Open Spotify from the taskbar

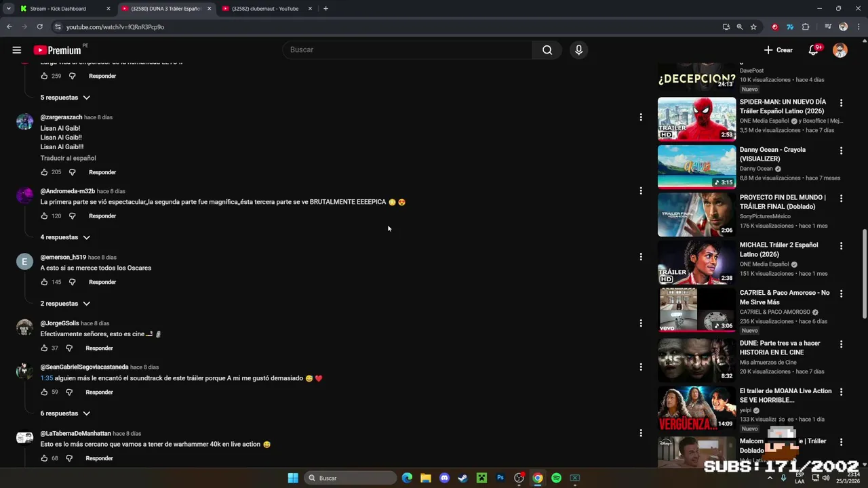coord(556,478)
